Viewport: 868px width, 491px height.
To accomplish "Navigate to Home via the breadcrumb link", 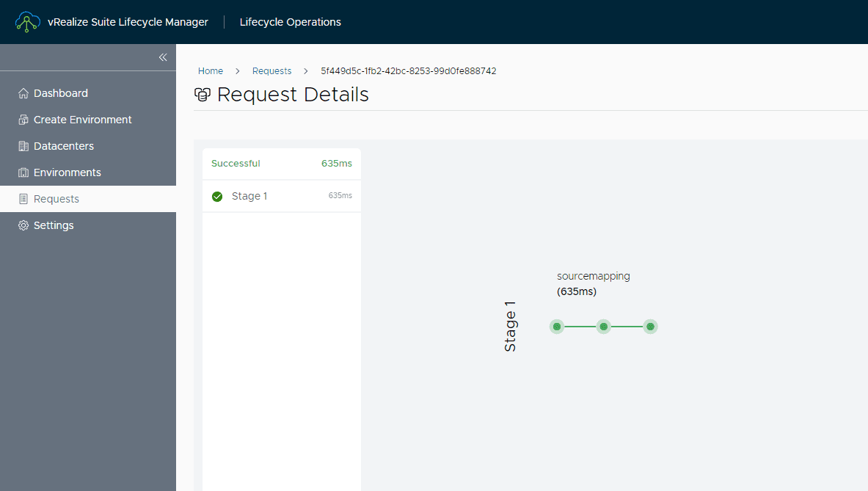I will 211,70.
